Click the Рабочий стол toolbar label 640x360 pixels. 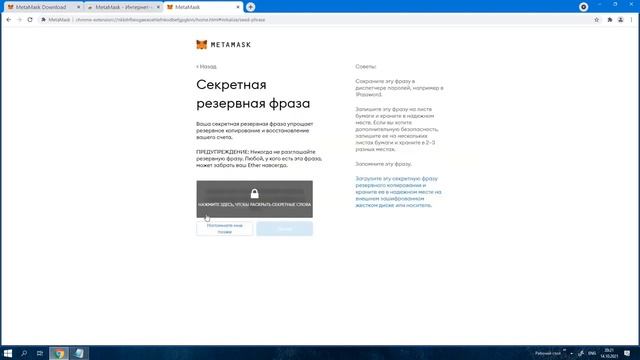(548, 353)
